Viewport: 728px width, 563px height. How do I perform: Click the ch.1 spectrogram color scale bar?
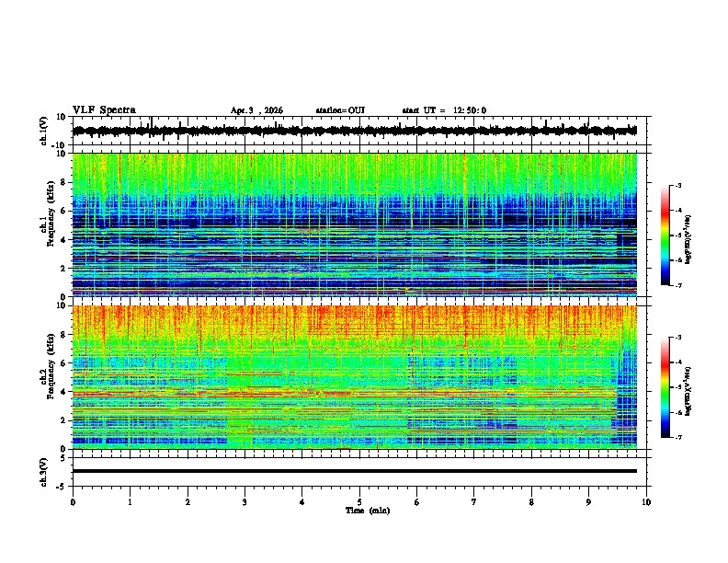665,236
